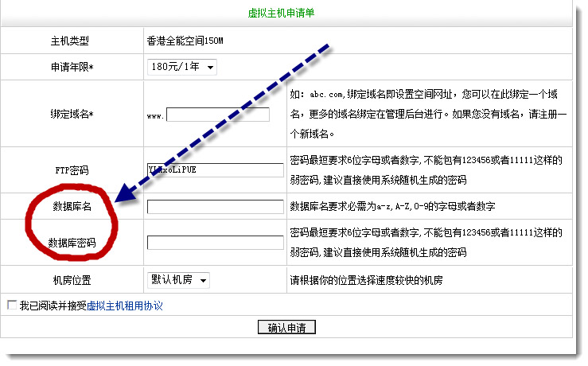Click the 机房位置 row label
This screenshot has height=366, width=588.
tap(71, 280)
